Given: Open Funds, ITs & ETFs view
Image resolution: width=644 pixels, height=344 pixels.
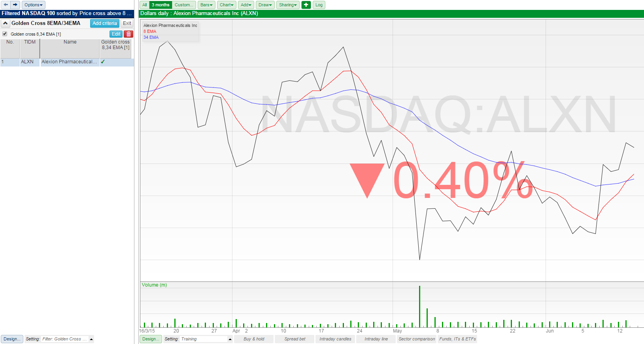Looking at the screenshot, I should pyautogui.click(x=457, y=339).
